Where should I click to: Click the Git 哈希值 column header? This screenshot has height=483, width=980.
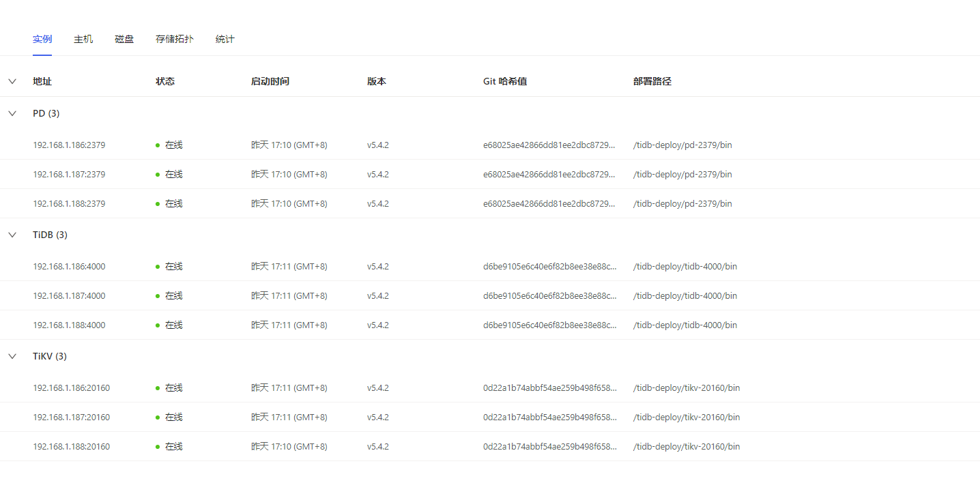coord(505,81)
